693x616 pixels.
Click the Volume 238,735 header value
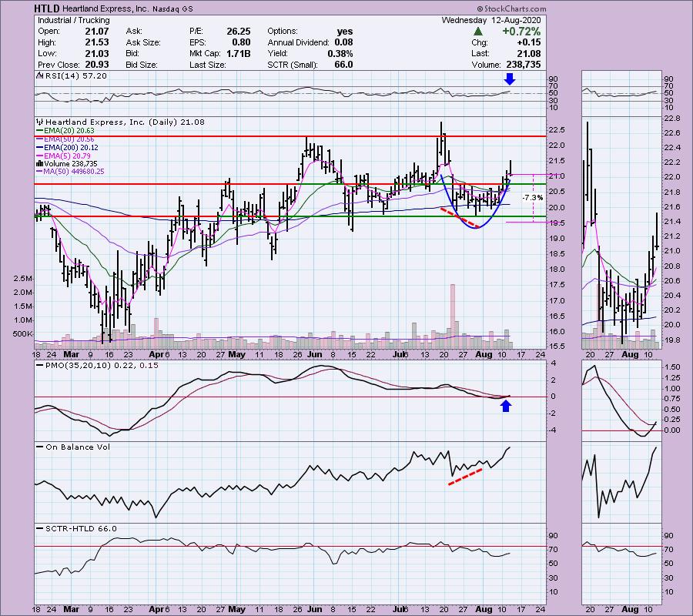click(523, 65)
